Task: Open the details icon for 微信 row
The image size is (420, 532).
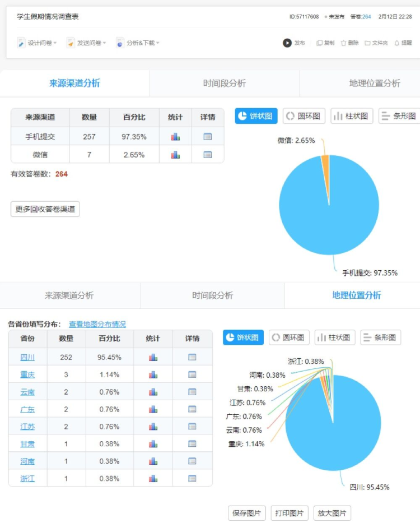Action: [x=208, y=155]
